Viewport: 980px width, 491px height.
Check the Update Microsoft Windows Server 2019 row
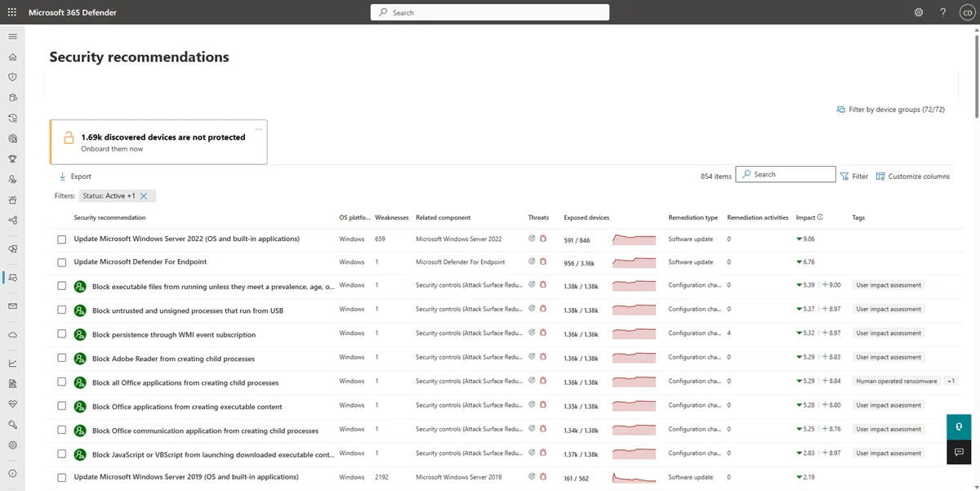point(61,477)
